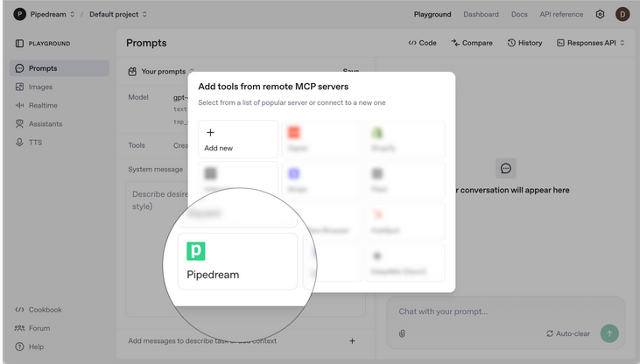
Task: Open settings via the gear icon
Action: (600, 14)
